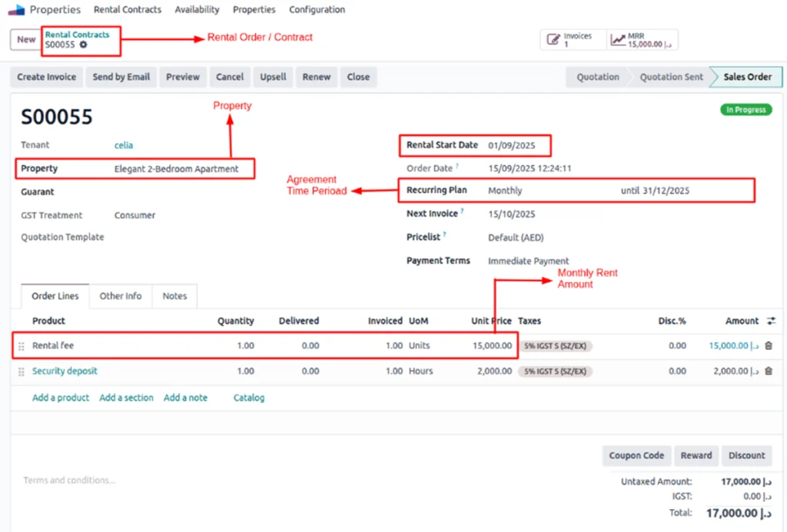Open the Availability top menu
The image size is (787, 532).
pos(197,9)
